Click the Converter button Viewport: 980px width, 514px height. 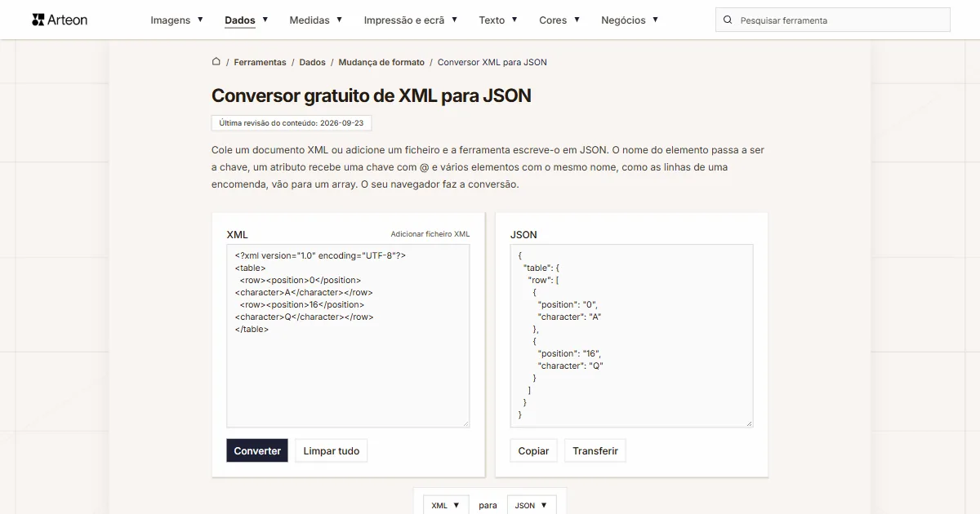(x=257, y=450)
